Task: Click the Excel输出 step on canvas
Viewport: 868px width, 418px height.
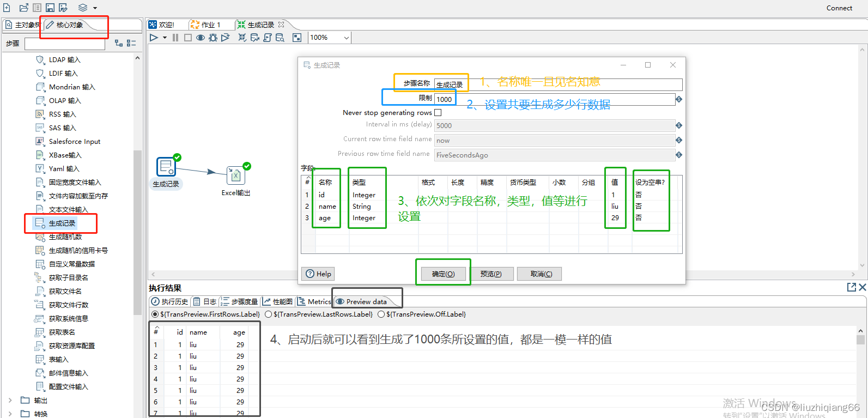Action: (x=235, y=175)
